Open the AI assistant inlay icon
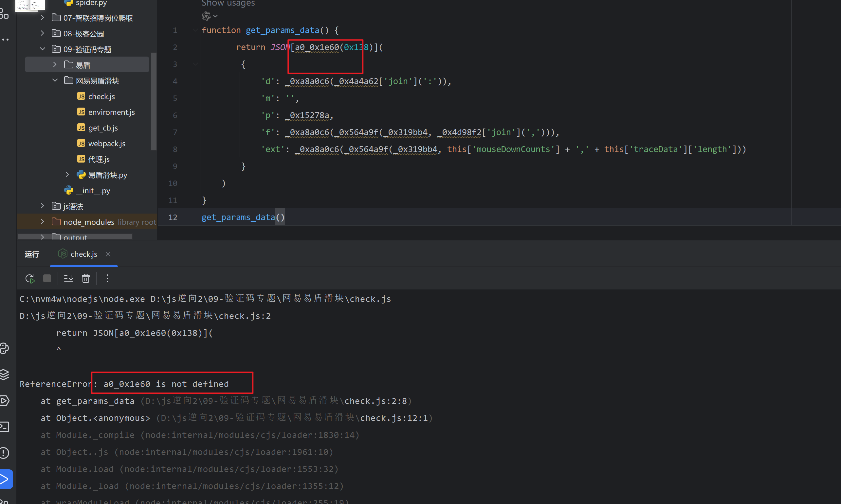841x504 pixels. (206, 16)
